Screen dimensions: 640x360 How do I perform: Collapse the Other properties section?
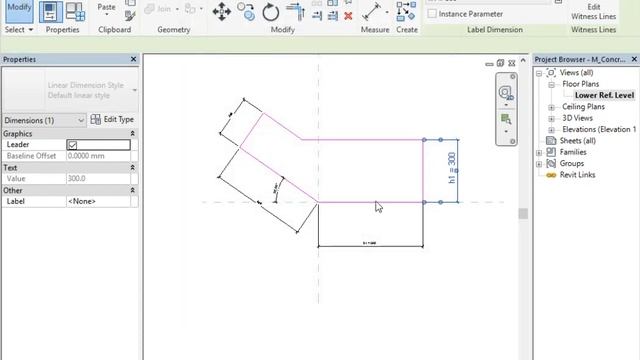click(133, 191)
